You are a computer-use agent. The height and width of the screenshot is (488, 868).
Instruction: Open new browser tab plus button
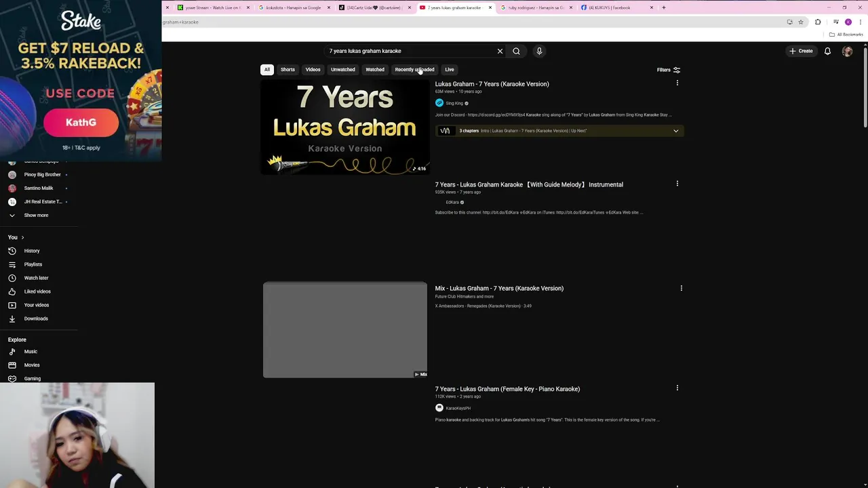pyautogui.click(x=663, y=7)
